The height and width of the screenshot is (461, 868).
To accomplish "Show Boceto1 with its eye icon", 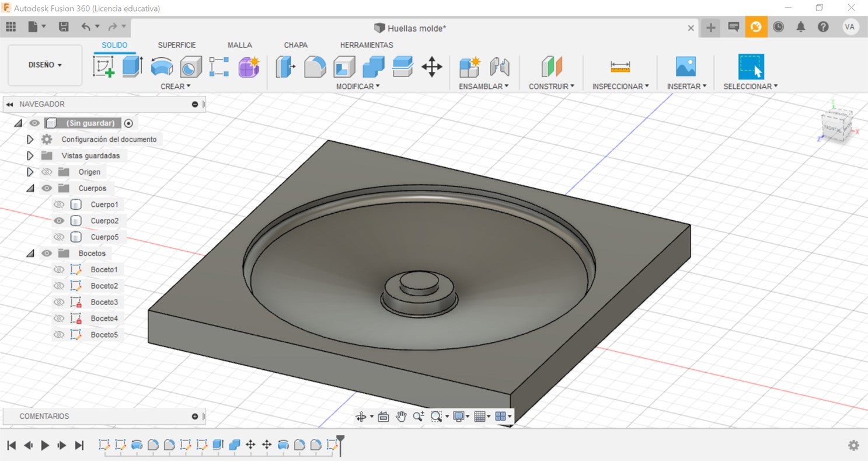I will [x=59, y=270].
